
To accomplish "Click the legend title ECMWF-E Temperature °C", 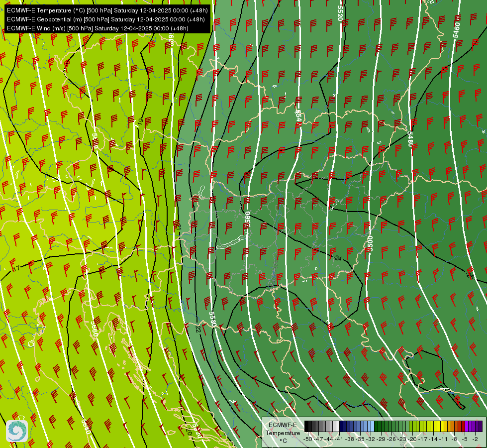I will point(283,433).
